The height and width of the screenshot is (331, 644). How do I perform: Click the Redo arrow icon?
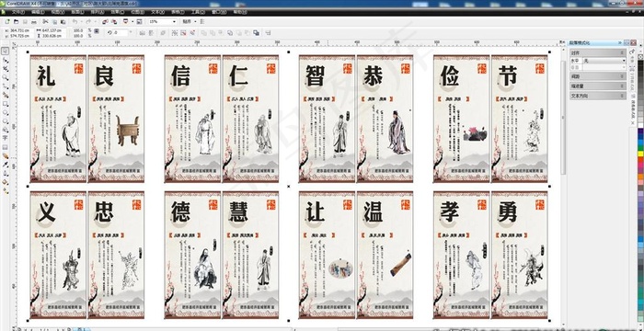[88, 21]
